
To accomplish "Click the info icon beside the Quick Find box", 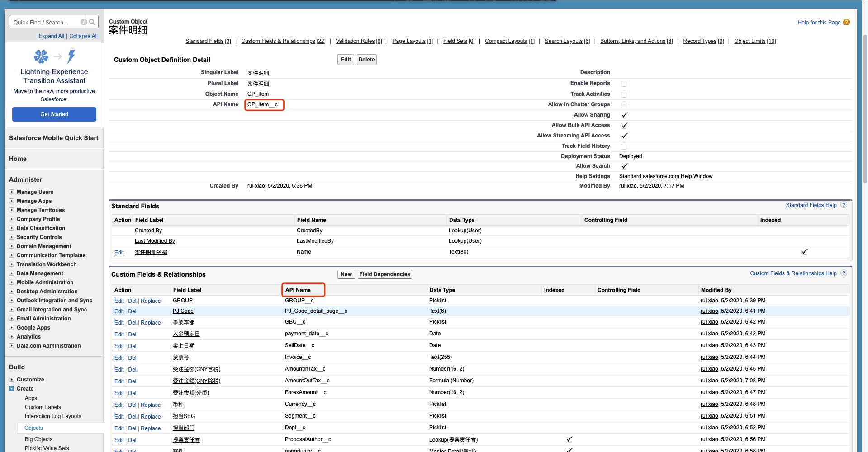I will pos(84,22).
